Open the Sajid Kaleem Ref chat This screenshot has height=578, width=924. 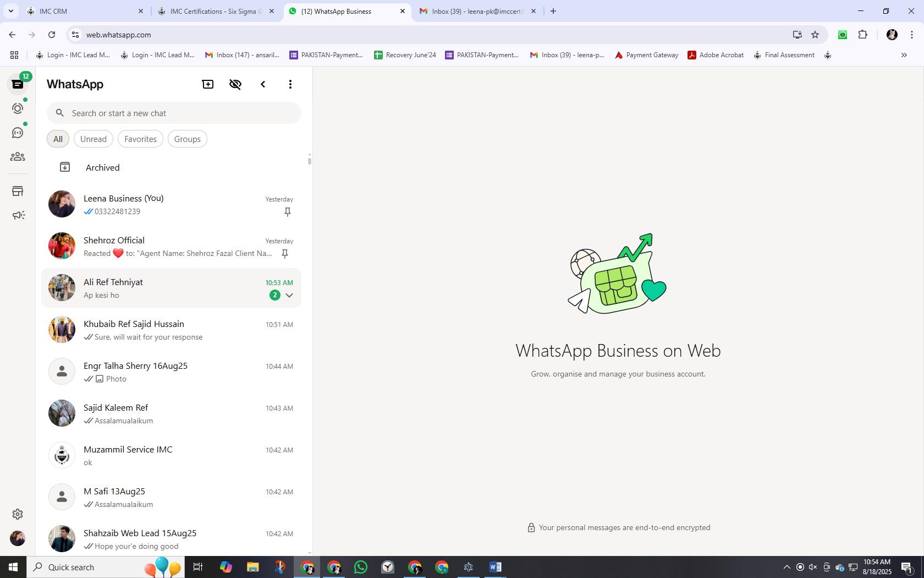171,413
